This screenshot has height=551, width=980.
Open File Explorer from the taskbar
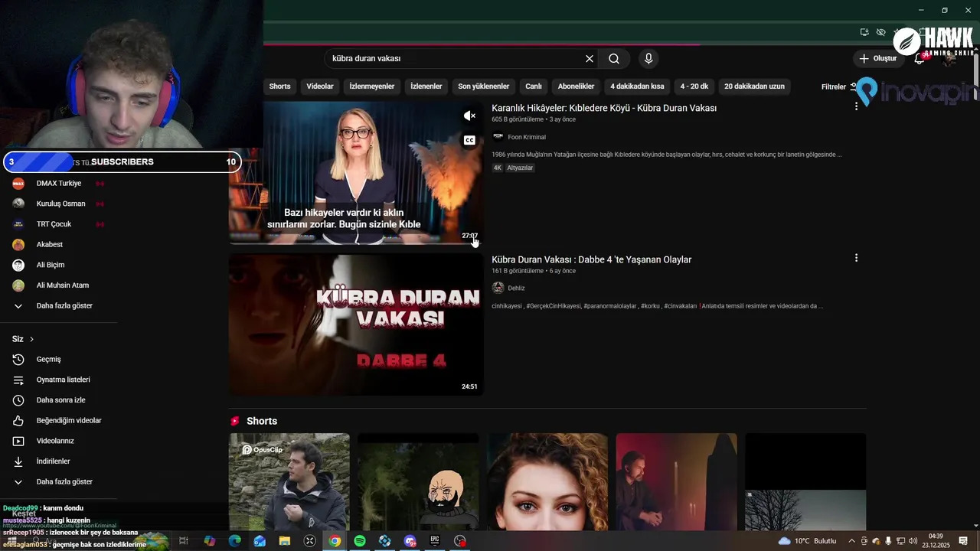tap(285, 541)
